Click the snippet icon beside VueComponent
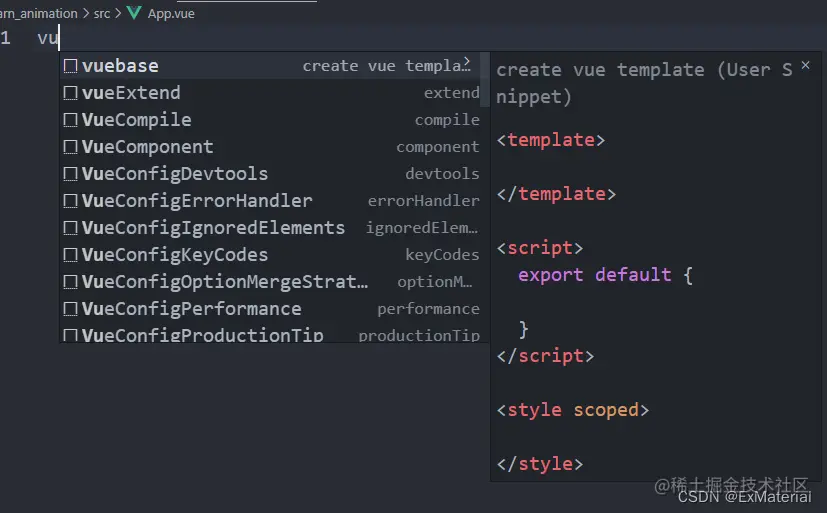This screenshot has height=513, width=827. (70, 147)
